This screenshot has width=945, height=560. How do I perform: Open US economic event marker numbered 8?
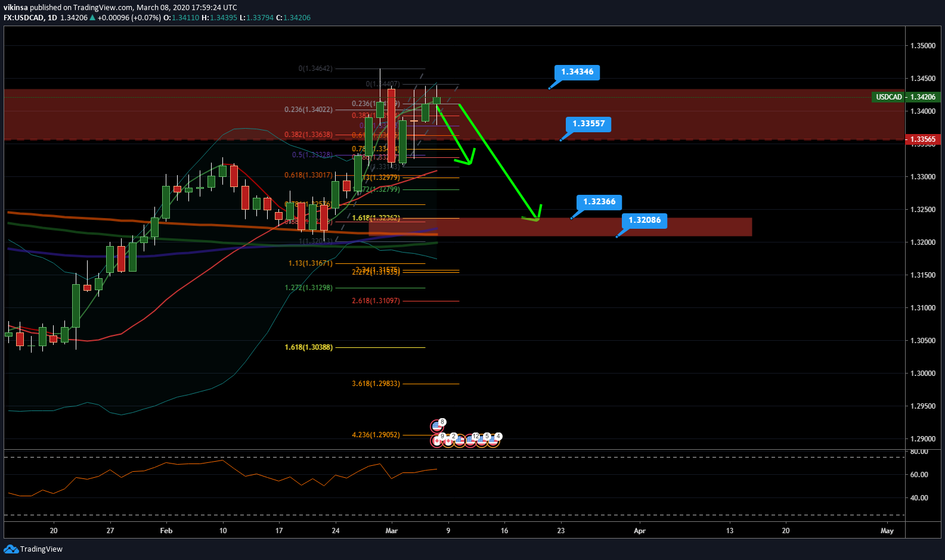(437, 427)
